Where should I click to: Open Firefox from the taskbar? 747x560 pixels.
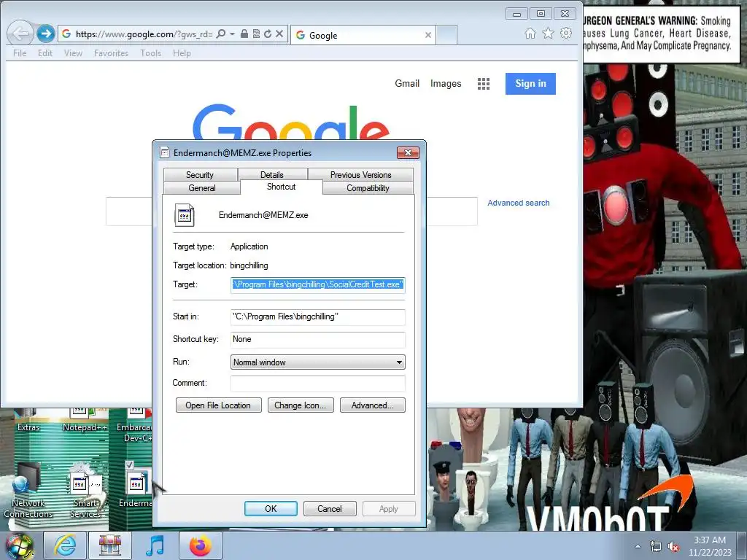tap(200, 545)
